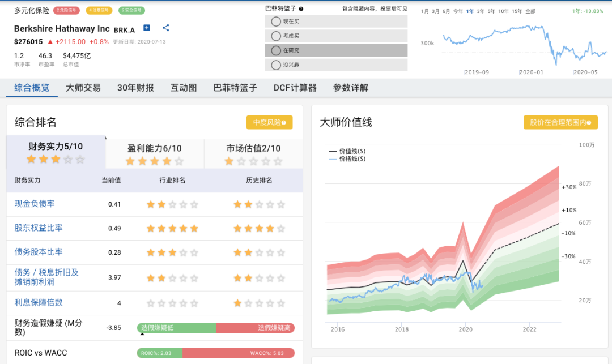Open the 互动图 tab
Viewport: 612px width, 364px height.
(184, 88)
